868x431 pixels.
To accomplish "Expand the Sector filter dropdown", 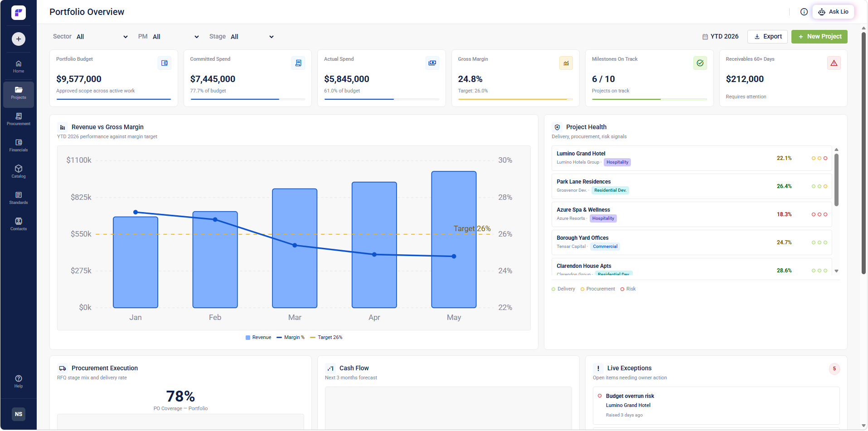I will click(102, 37).
